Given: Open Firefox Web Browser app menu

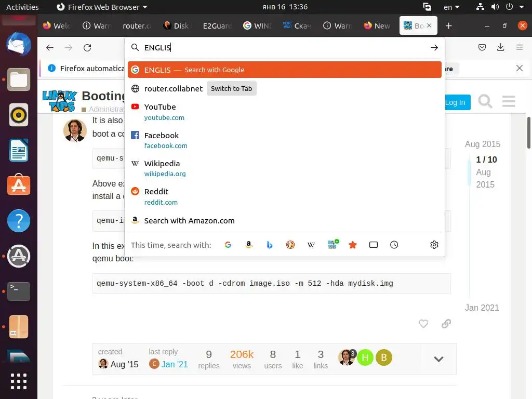Looking at the screenshot, I should coord(102,7).
